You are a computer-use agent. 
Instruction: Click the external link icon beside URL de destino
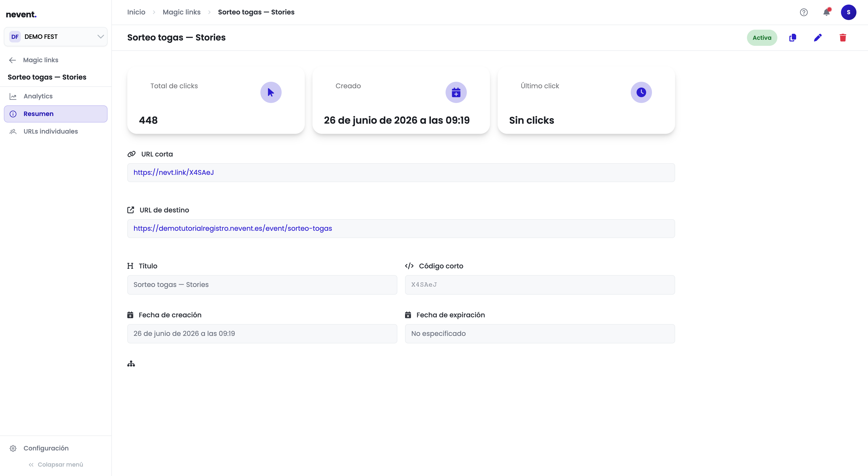[131, 210]
